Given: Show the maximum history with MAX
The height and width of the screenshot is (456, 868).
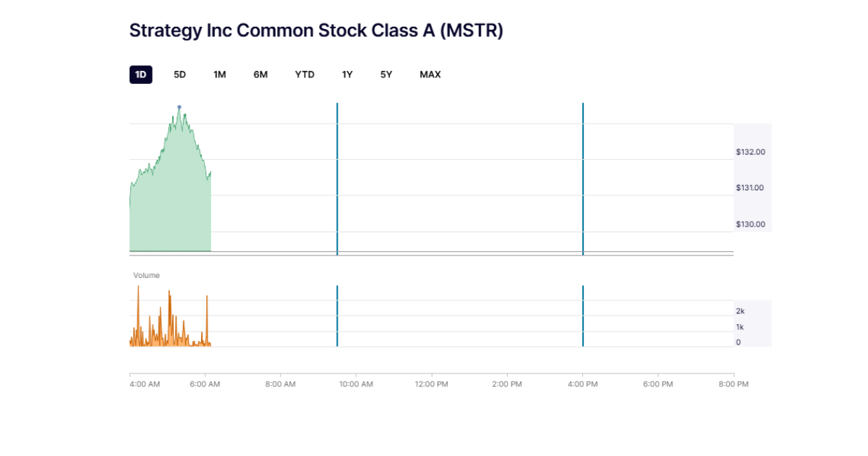Looking at the screenshot, I should (x=430, y=74).
